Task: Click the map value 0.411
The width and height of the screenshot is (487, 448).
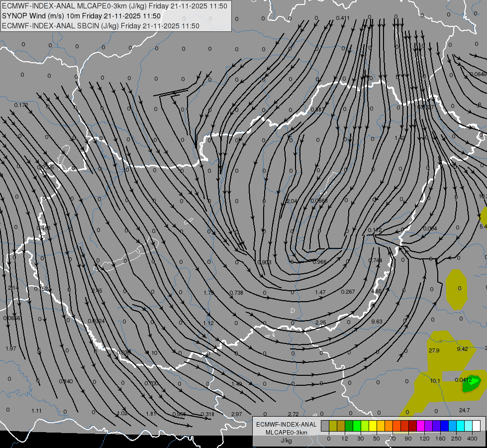Action: click(343, 18)
